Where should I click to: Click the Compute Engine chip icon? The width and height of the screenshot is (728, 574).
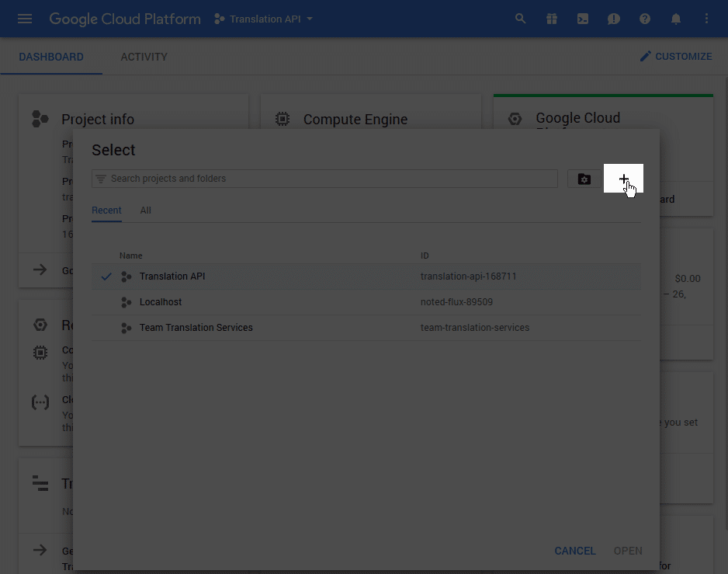click(283, 119)
